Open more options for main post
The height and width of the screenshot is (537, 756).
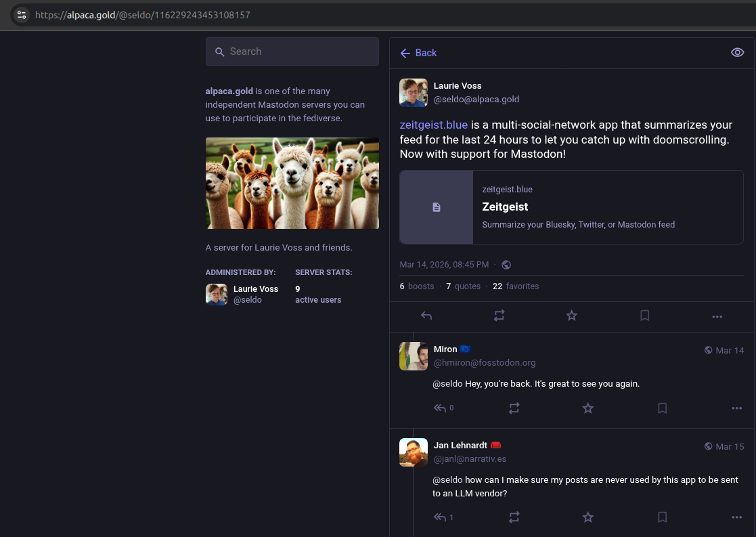click(x=717, y=316)
